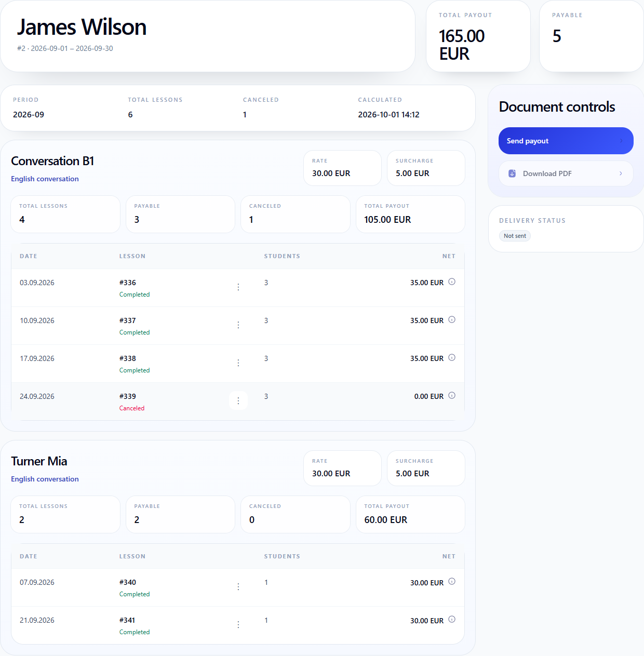Show net info for lesson #336
This screenshot has width=644, height=656.
coord(452,282)
